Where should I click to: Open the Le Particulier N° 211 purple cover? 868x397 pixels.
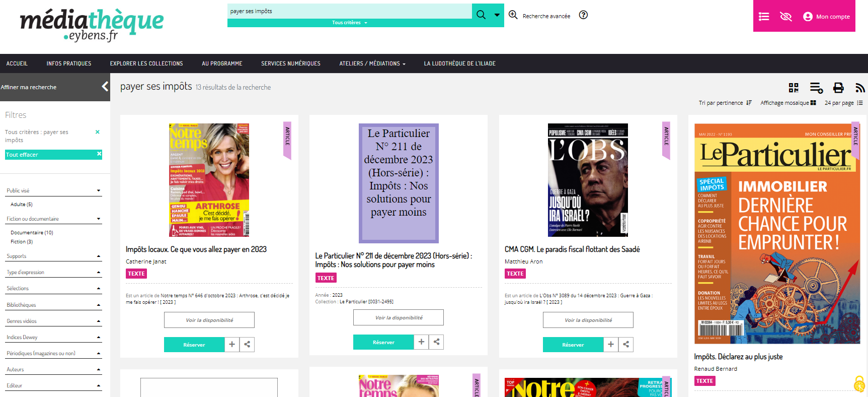(x=399, y=183)
